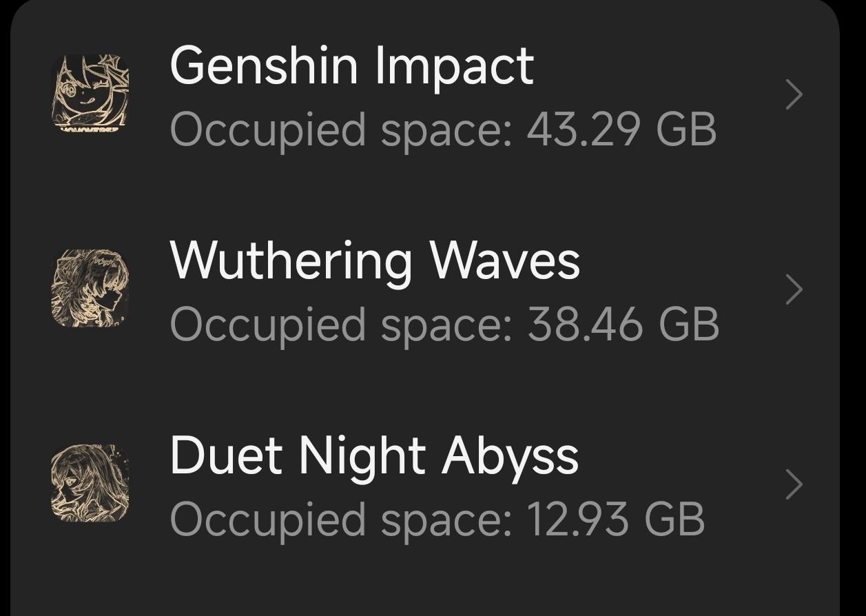866x616 pixels.
Task: Click the 38.46 GB size value
Action: (x=623, y=325)
